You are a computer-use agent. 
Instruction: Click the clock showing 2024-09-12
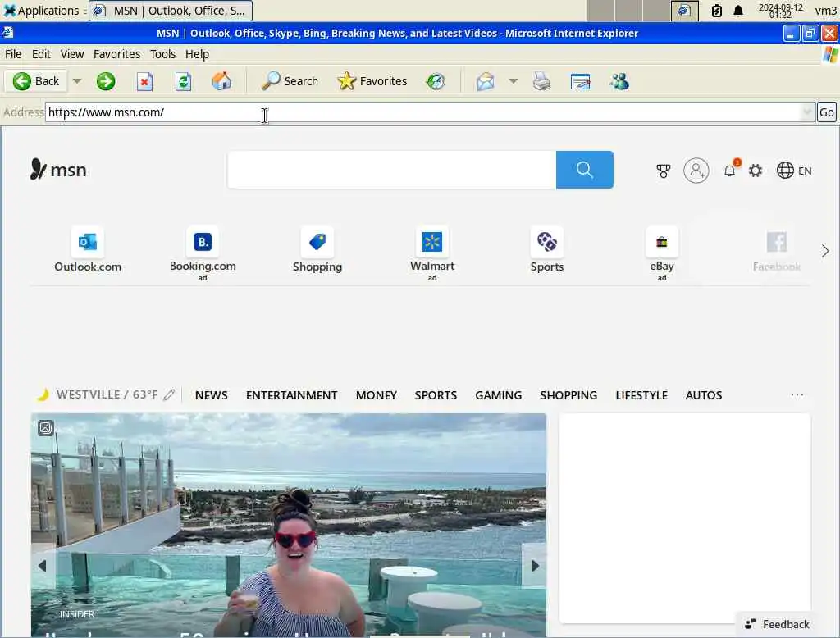point(781,11)
